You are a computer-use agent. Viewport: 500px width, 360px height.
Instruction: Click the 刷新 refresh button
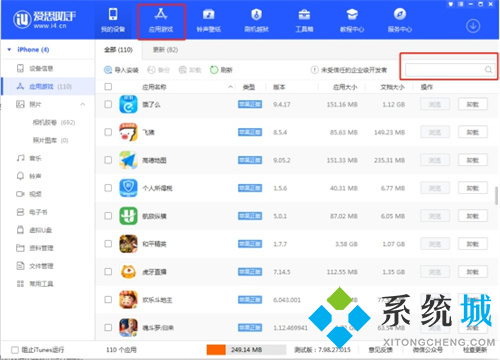click(x=221, y=70)
